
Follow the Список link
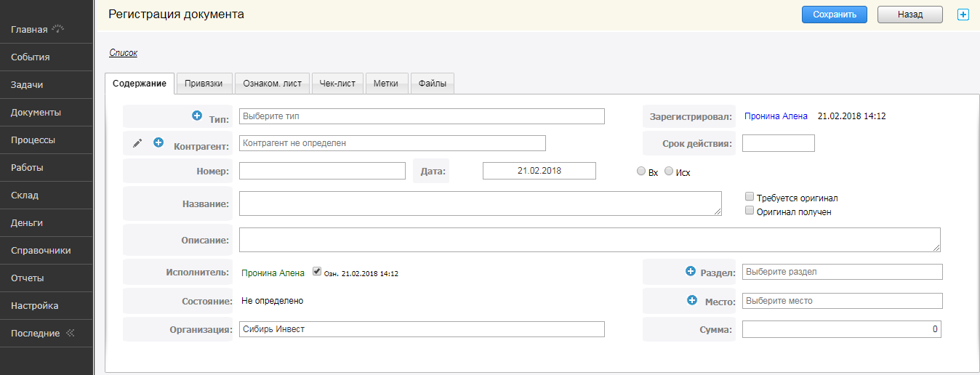123,53
